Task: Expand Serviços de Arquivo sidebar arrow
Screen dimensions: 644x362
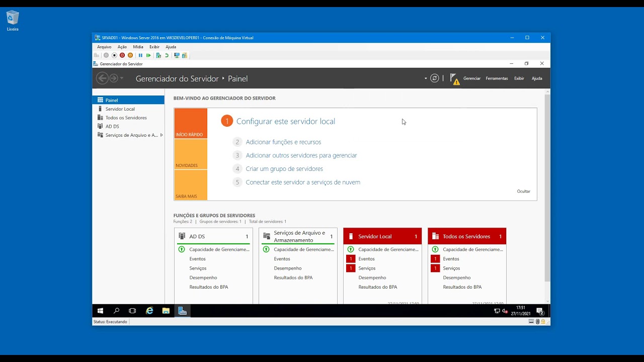Action: click(x=161, y=135)
